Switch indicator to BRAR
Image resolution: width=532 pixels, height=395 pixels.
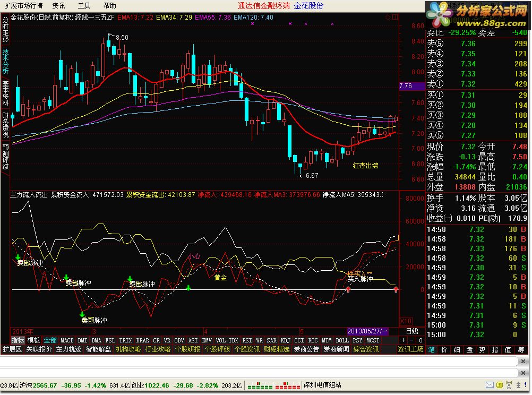(142, 340)
